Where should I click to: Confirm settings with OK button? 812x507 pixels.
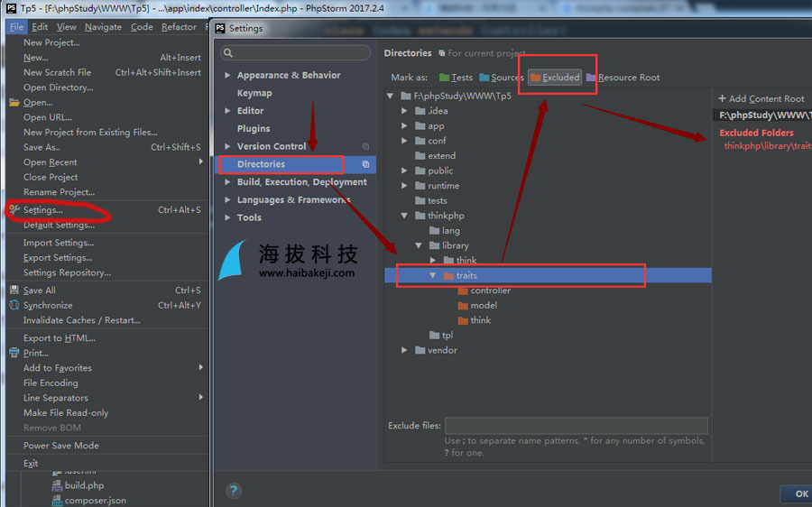point(797,494)
